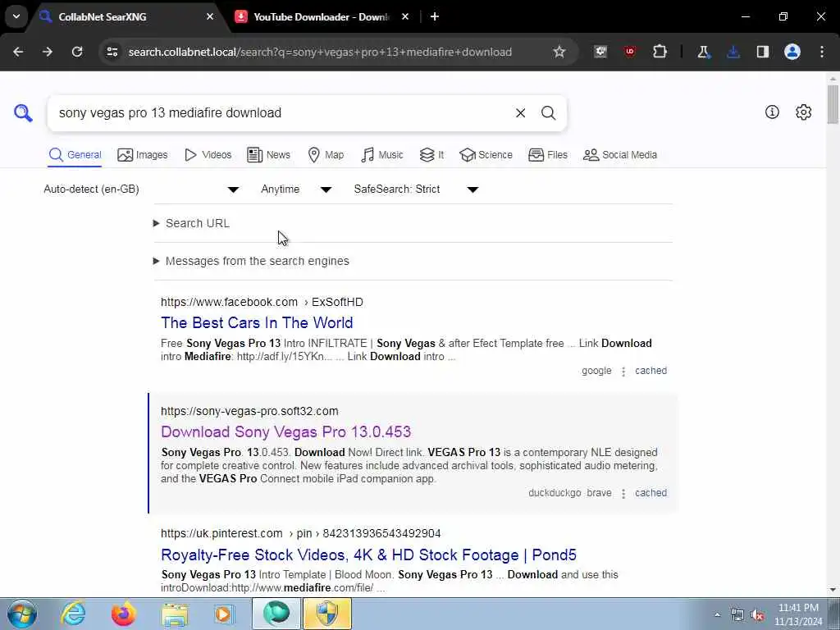
Task: Open the taskbar clock showing 11:41 PM
Action: point(798,614)
